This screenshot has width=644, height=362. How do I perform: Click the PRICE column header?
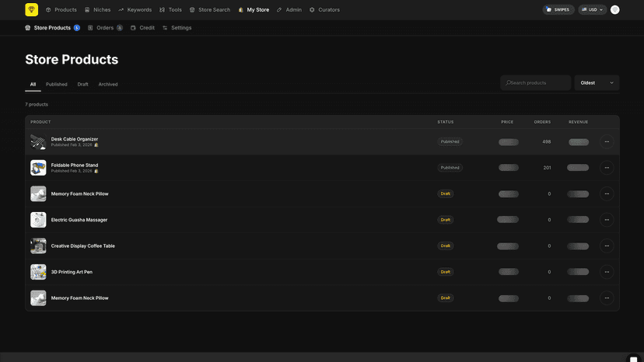(x=507, y=122)
